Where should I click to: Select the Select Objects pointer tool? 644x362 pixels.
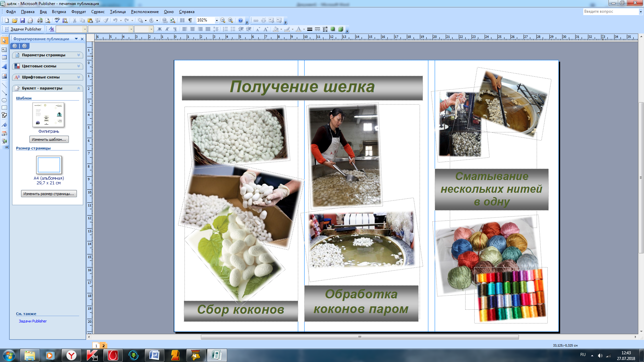coord(4,41)
